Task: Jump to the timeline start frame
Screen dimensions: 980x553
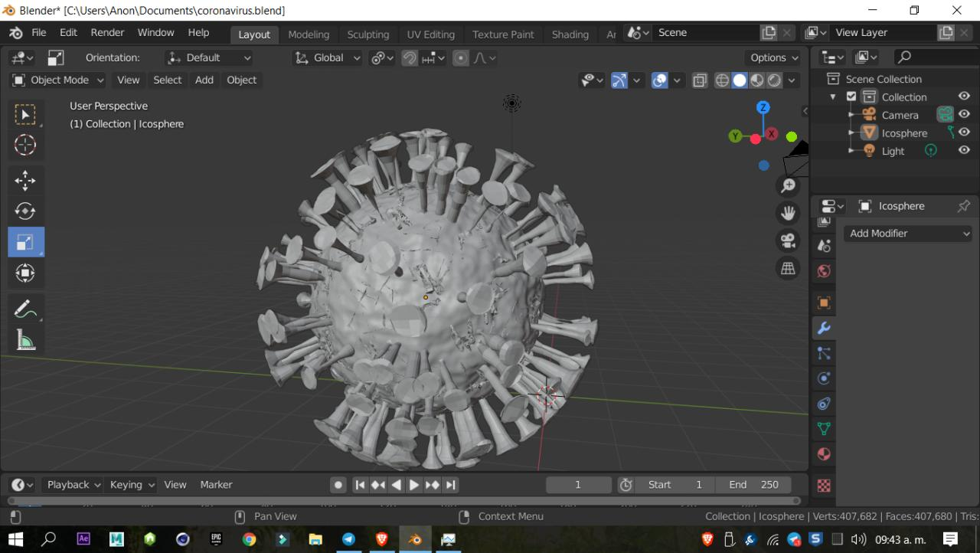Action: (360, 485)
